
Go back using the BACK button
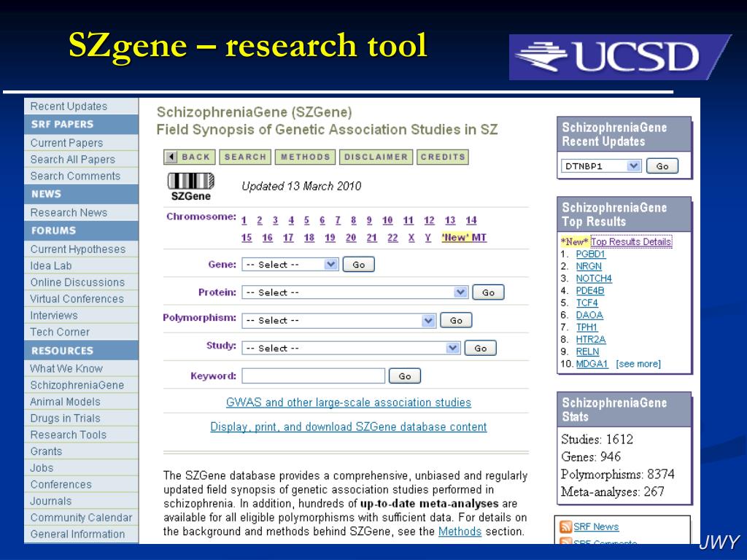coord(190,157)
